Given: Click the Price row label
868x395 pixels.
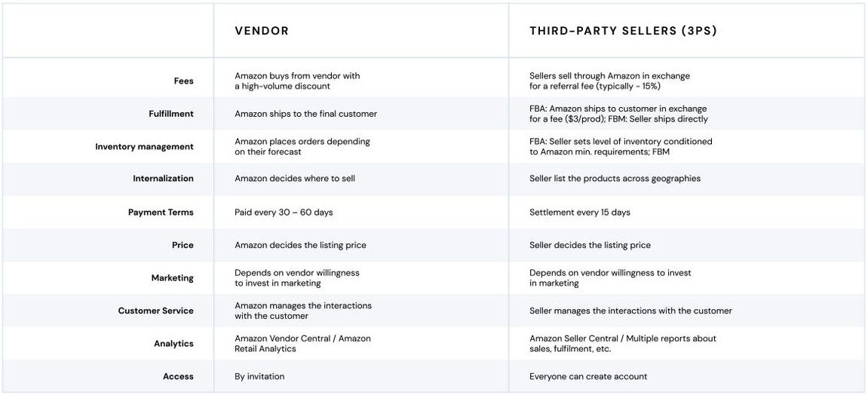Looking at the screenshot, I should (x=182, y=245).
